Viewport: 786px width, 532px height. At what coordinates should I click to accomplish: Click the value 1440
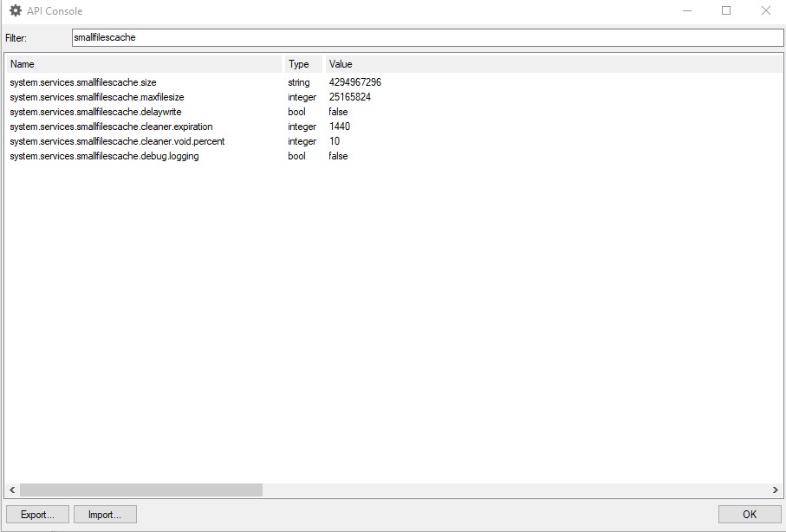(x=340, y=127)
